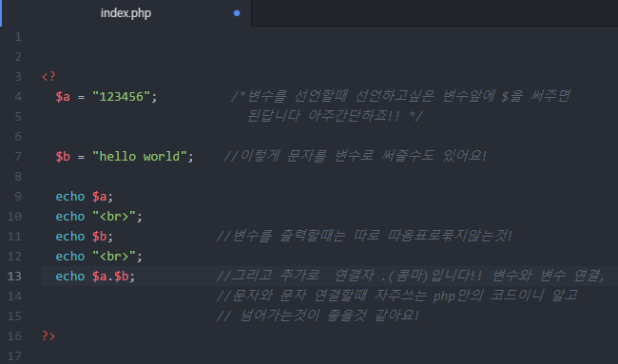The height and width of the screenshot is (364, 618).
Task: Click line number 9 in gutter
Action: (x=18, y=197)
